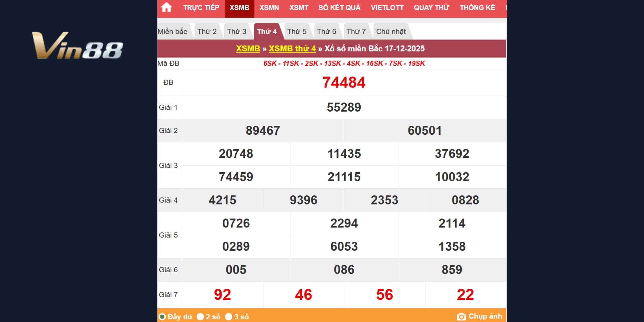644x322 pixels.
Task: Select the Đầy đủ radio option
Action: (x=162, y=317)
